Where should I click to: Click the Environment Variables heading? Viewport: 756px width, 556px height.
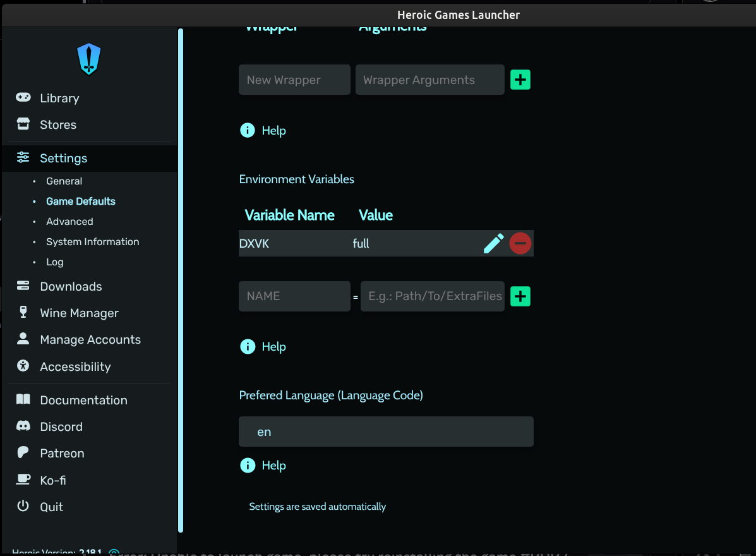[x=296, y=179]
